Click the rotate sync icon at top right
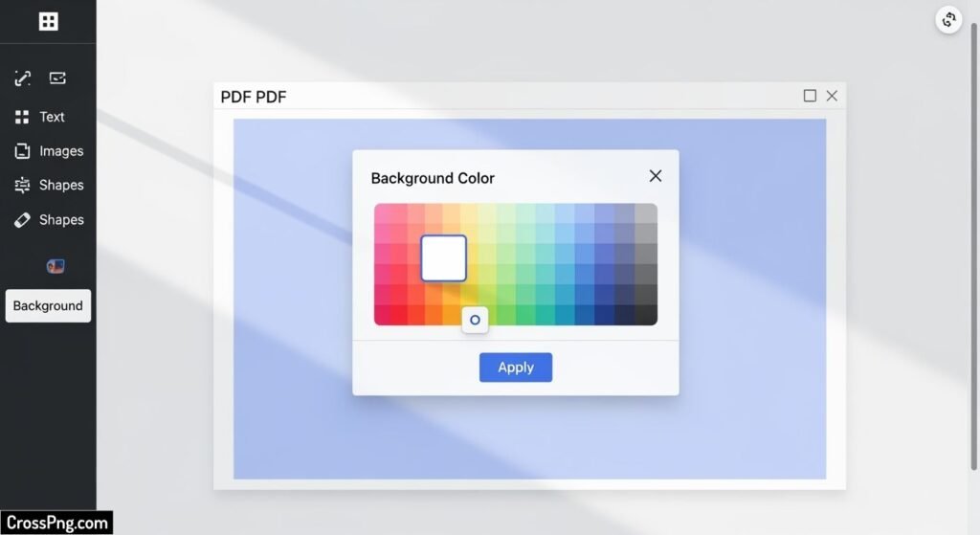The image size is (980, 535). 948,20
